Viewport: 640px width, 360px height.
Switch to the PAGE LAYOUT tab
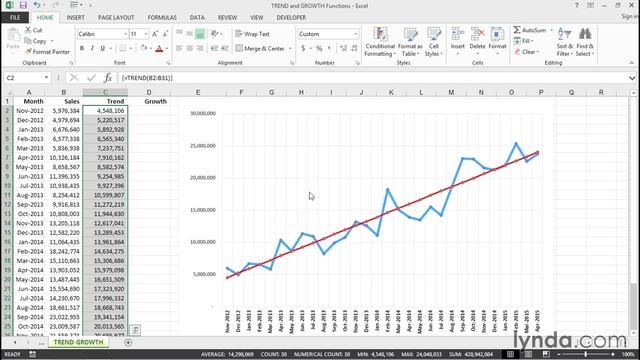(116, 18)
